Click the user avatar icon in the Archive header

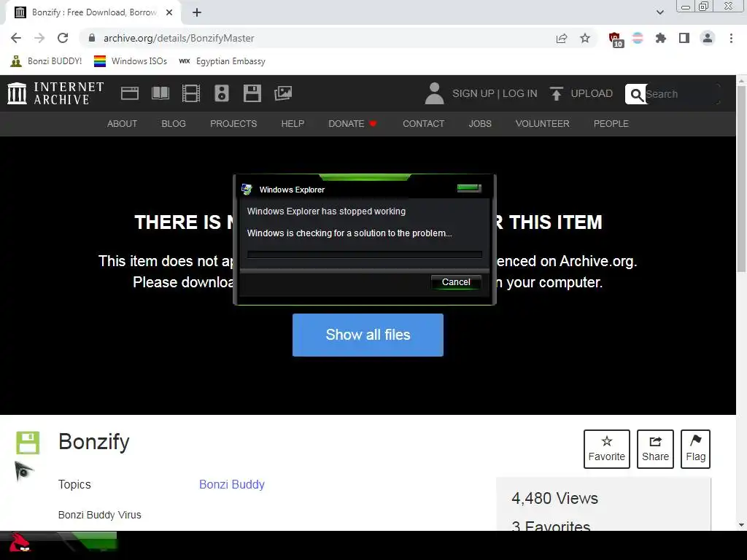pos(434,93)
